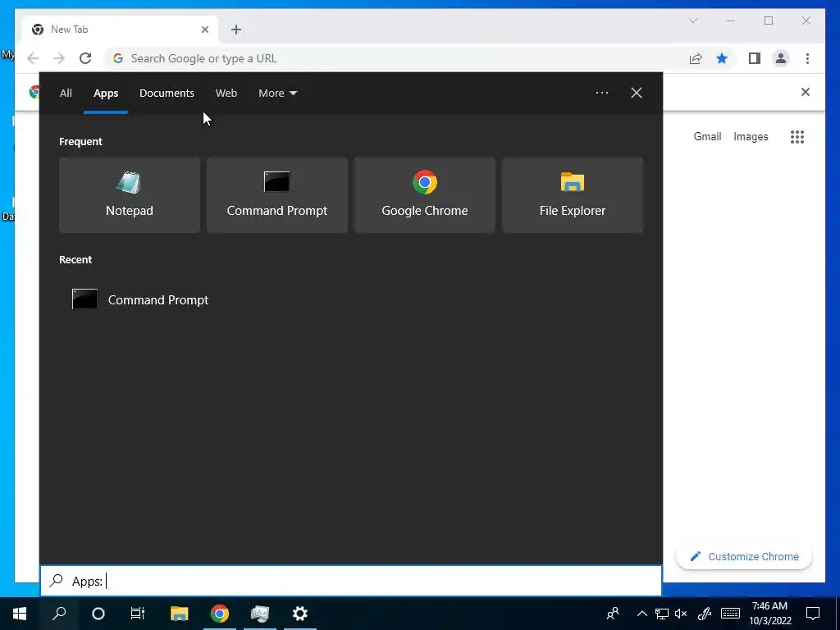Launch Command Prompt tile in Frequent
This screenshot has height=630, width=840.
(277, 195)
